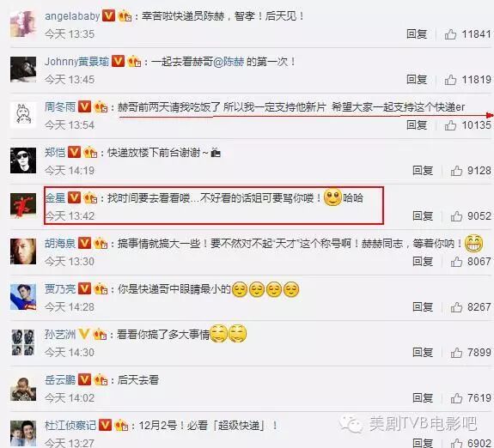
Task: Like 周冬雨's comment via thumbs-up
Action: [x=450, y=125]
